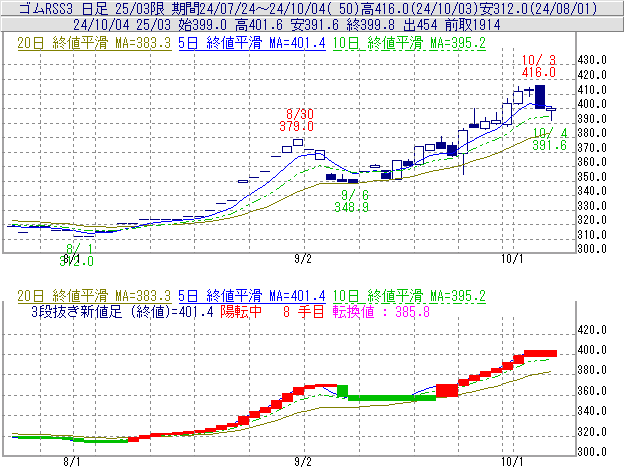Click the upper chart '5日 終値平滑 MA=401.4' legend
This screenshot has width=624, height=475.
point(252,43)
